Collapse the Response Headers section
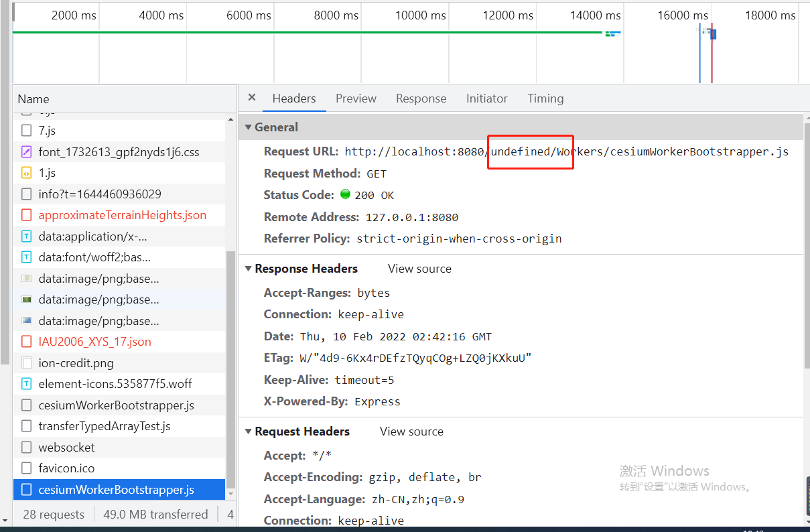 249,268
